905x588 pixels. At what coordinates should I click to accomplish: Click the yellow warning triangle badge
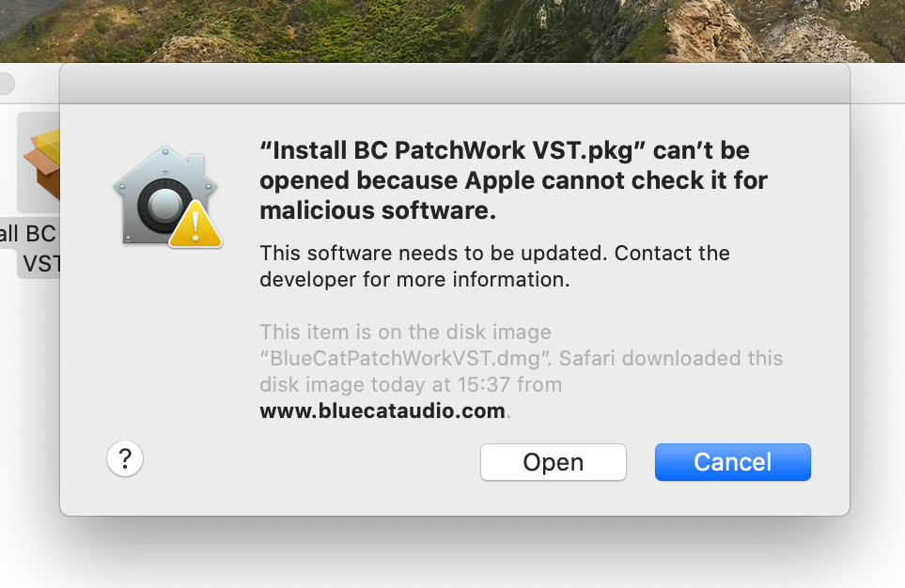195,226
